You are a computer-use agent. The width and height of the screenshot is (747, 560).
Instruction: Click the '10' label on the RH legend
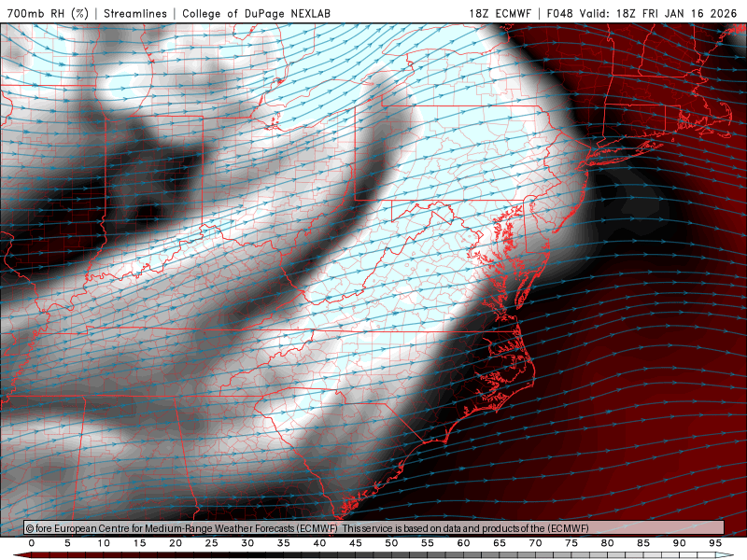[104, 543]
